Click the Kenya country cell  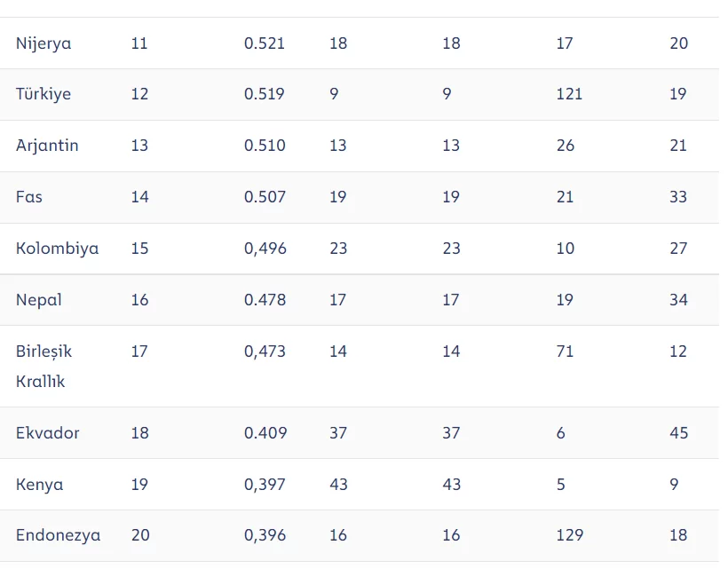point(39,485)
